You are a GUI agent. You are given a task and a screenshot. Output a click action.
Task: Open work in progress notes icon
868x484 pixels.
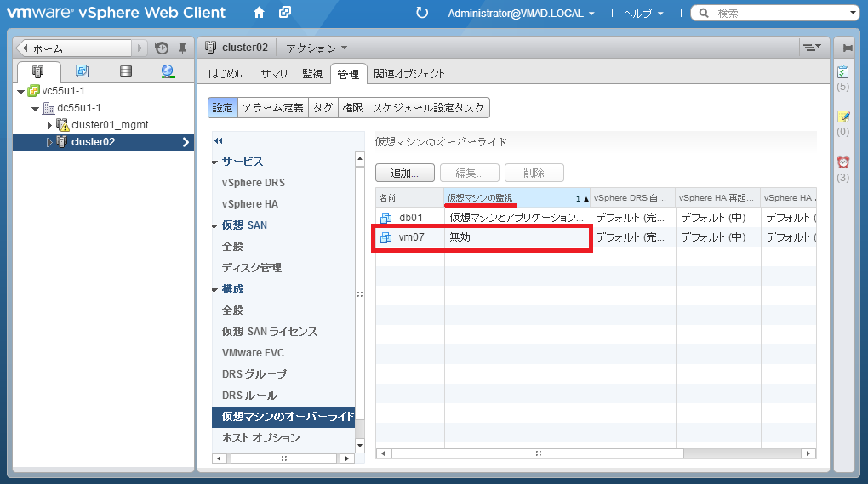click(x=843, y=117)
